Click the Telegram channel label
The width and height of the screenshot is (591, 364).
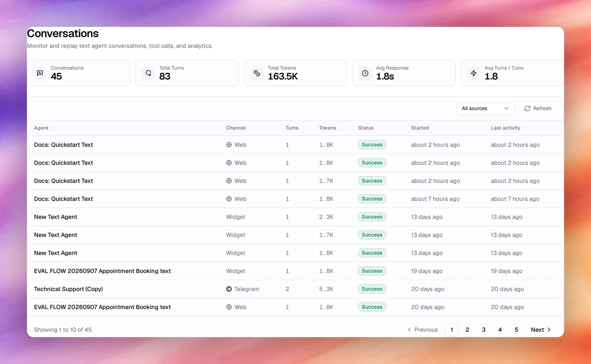247,289
